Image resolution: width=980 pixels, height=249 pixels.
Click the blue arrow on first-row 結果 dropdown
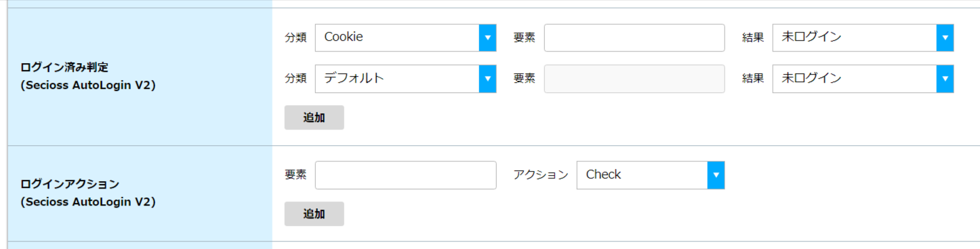point(945,37)
